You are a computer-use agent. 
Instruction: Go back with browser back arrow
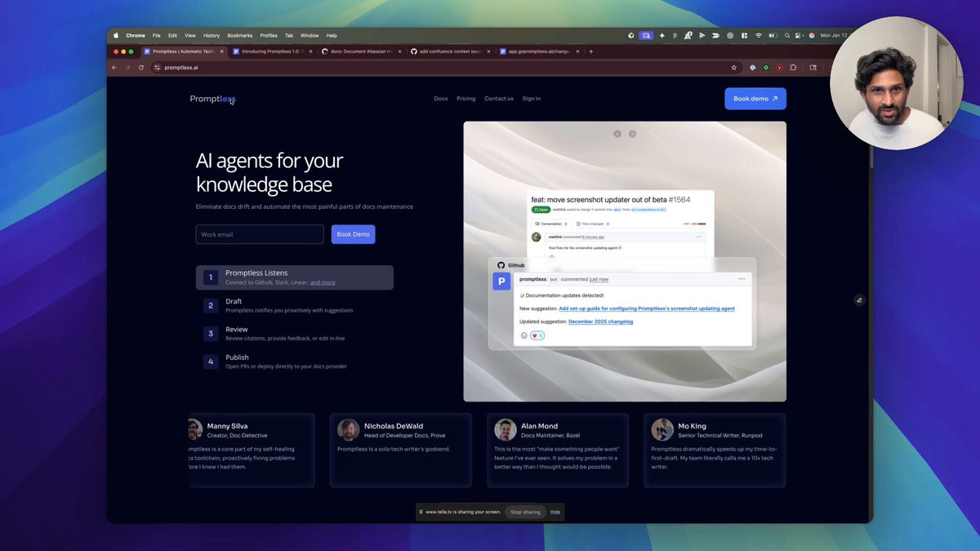coord(114,68)
